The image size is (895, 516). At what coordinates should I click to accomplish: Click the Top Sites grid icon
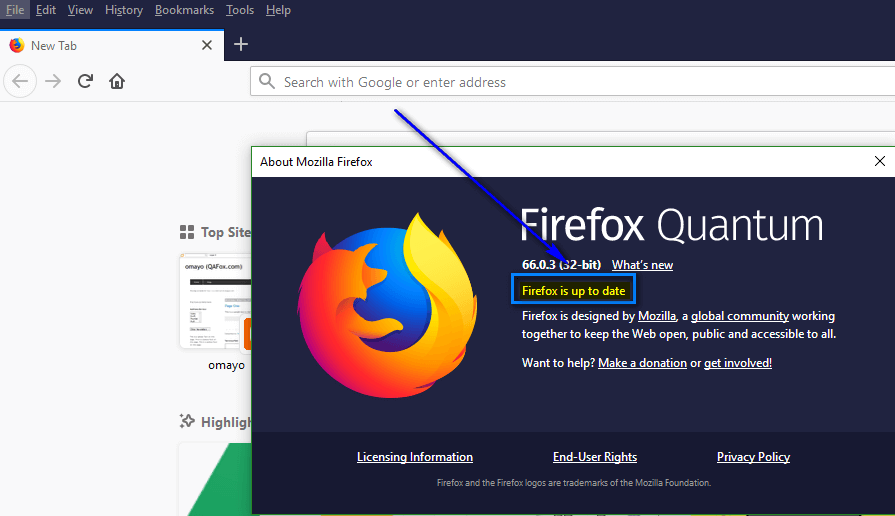coord(187,232)
